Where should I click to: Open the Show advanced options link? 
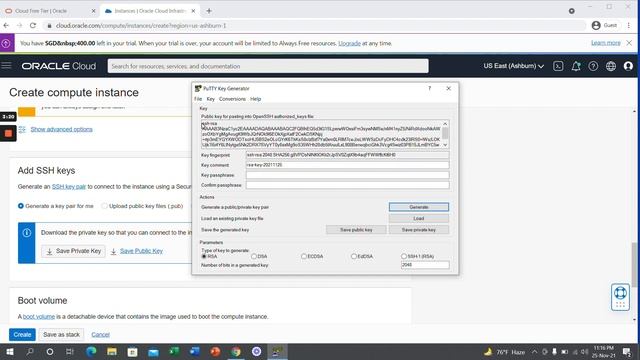[x=61, y=129]
